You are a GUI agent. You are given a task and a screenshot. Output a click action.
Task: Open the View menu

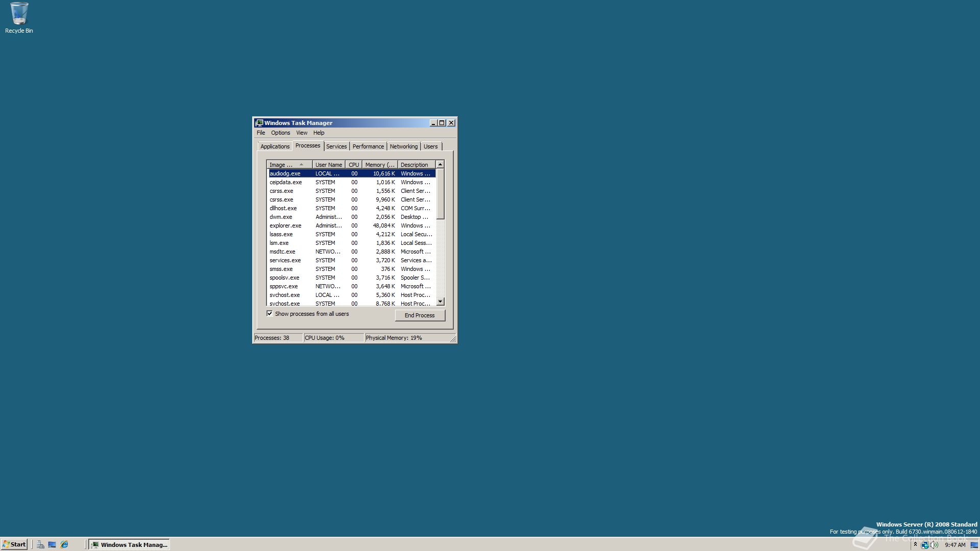(x=302, y=133)
